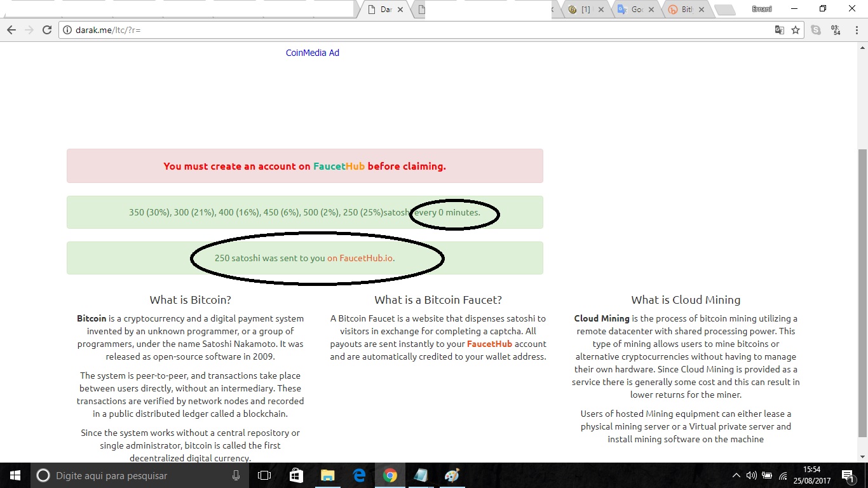Click the volume speaker tray icon
Image resolution: width=868 pixels, height=488 pixels.
[752, 475]
